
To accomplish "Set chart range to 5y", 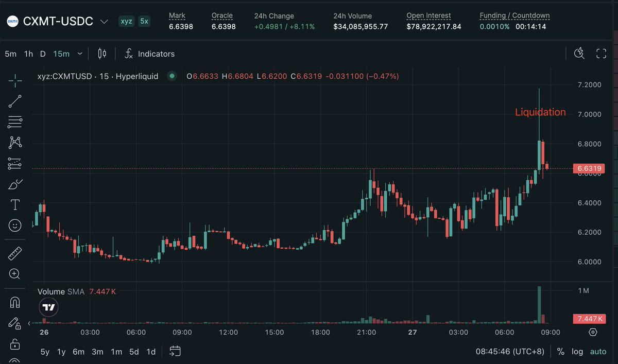I will click(x=45, y=352).
